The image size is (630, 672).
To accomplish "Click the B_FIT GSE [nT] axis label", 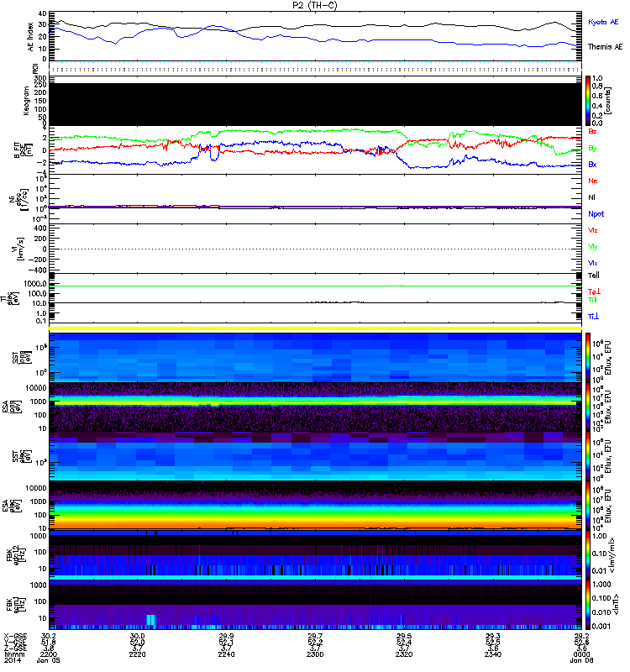I will coord(24,150).
